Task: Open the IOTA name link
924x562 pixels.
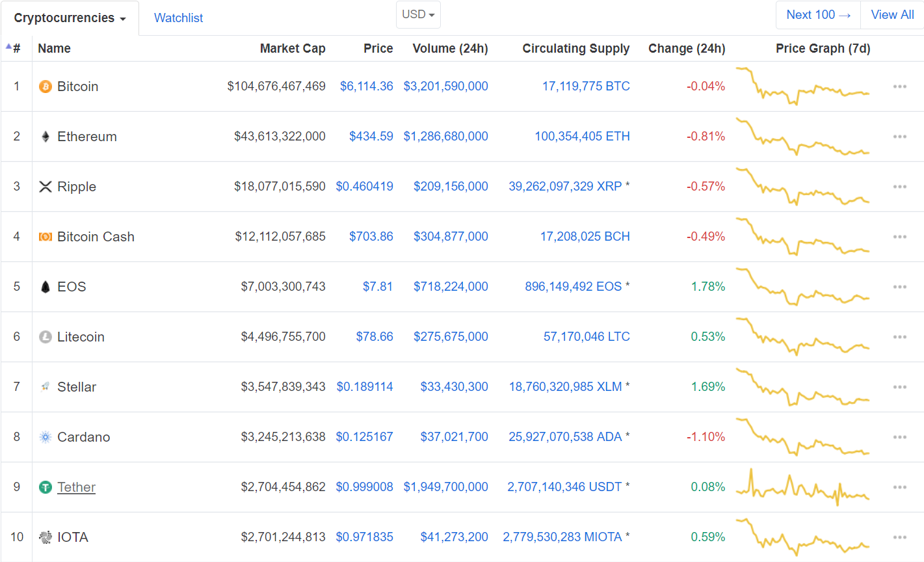Action: 73,537
